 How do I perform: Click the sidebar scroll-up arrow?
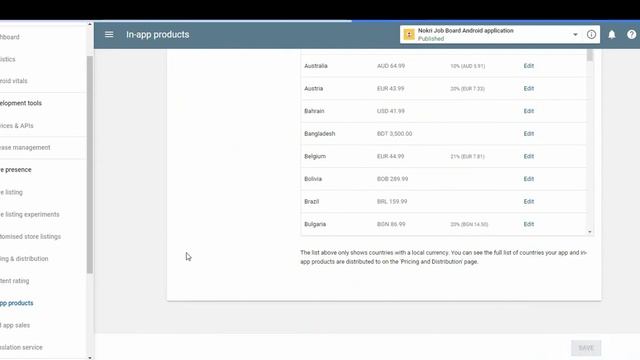click(90, 24)
